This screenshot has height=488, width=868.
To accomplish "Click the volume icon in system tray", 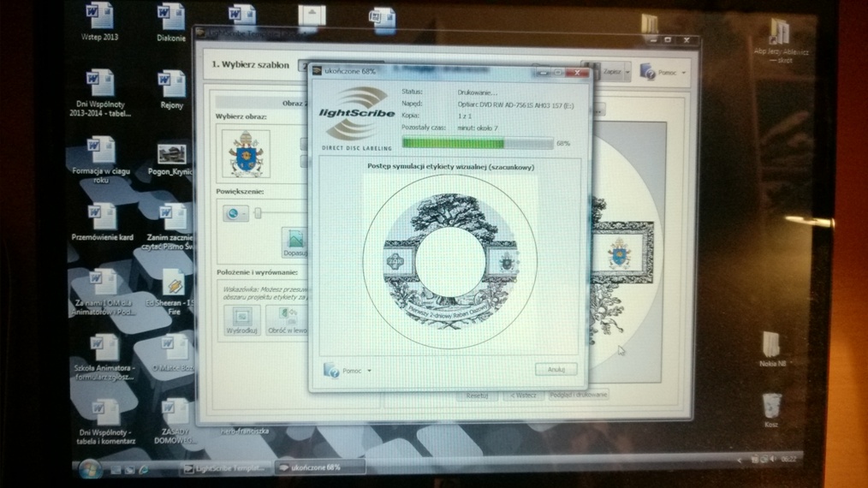I will [x=773, y=459].
